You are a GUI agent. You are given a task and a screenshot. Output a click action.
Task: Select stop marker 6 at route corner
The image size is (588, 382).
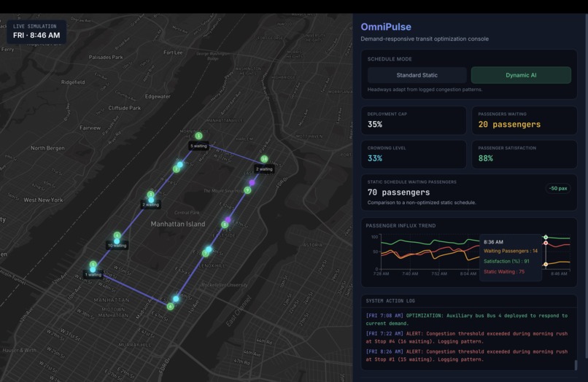tap(170, 307)
